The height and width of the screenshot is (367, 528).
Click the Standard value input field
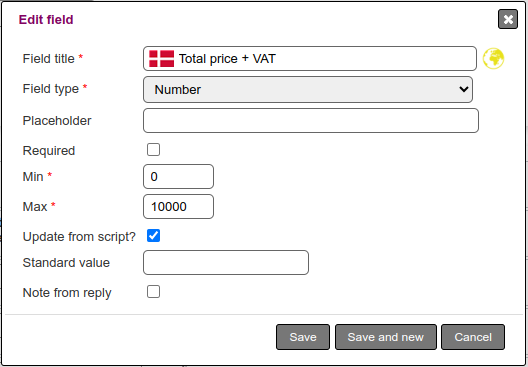[226, 262]
